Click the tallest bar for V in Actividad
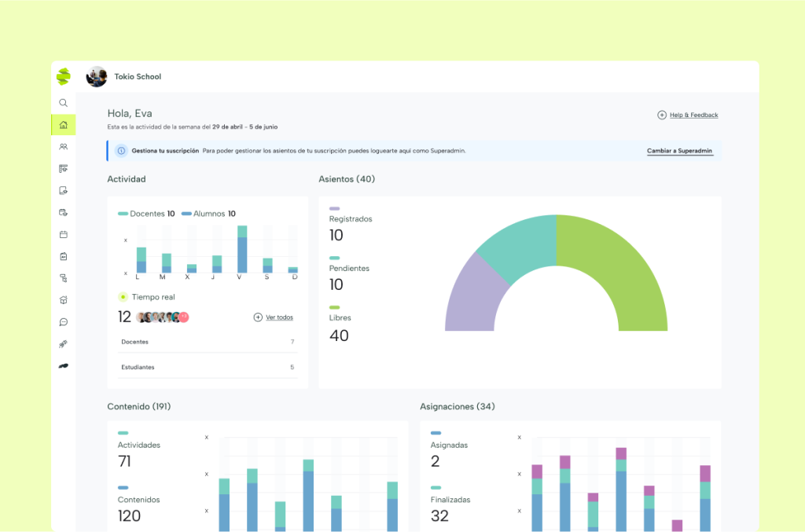The height and width of the screenshot is (532, 805). [x=242, y=251]
